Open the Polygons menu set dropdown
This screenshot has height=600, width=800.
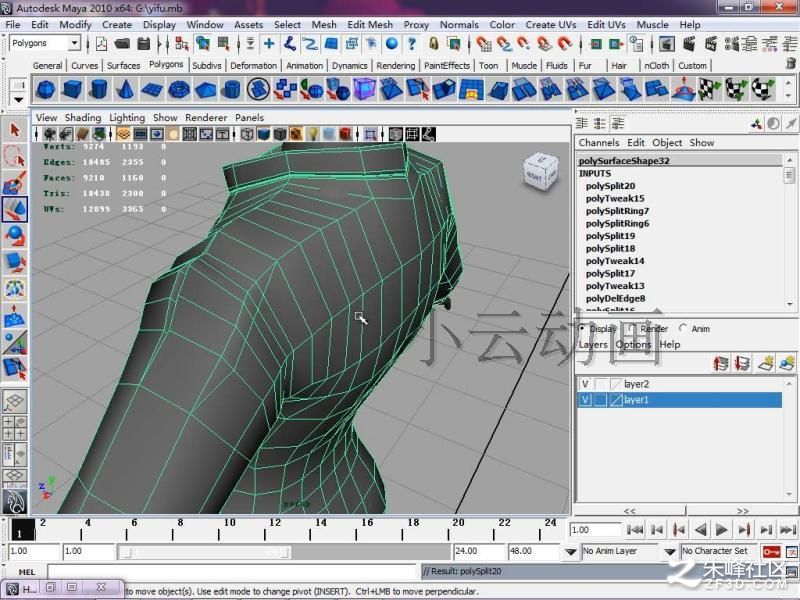click(74, 43)
